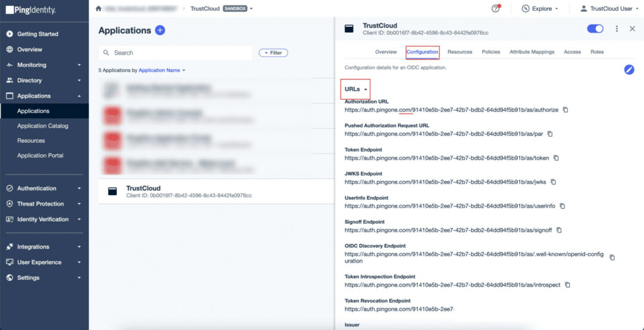This screenshot has width=644, height=330.
Task: Expand the Directory sidebar menu
Action: [79, 81]
